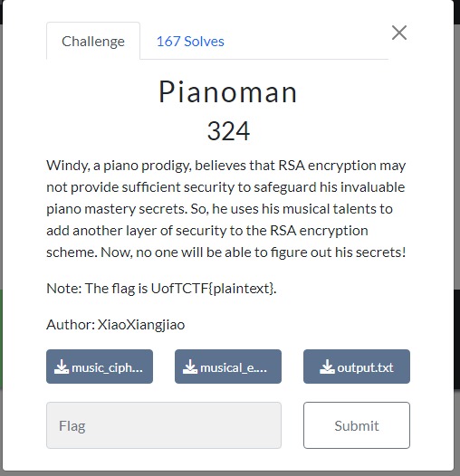460x476 pixels.
Task: Click the 'add another layer of security' line
Action: 207,231
